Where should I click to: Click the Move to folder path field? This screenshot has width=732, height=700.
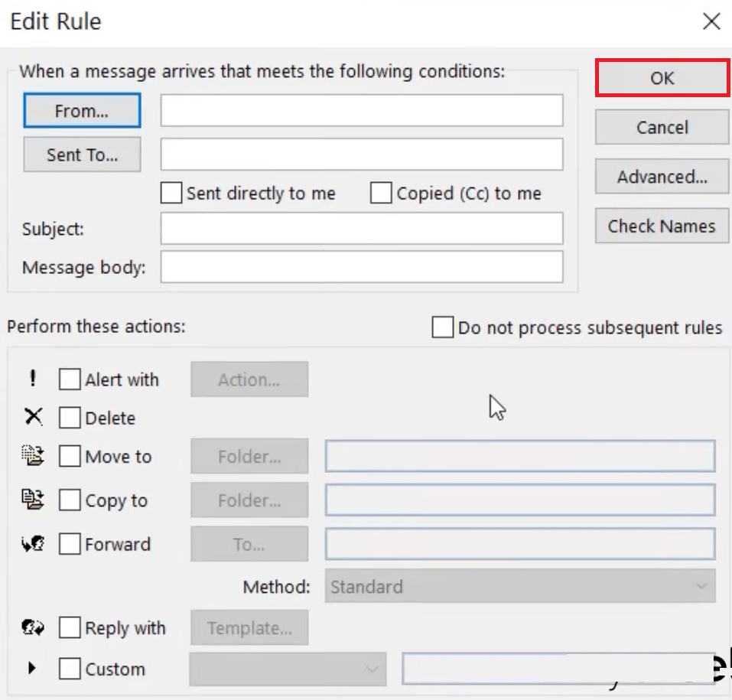[520, 456]
